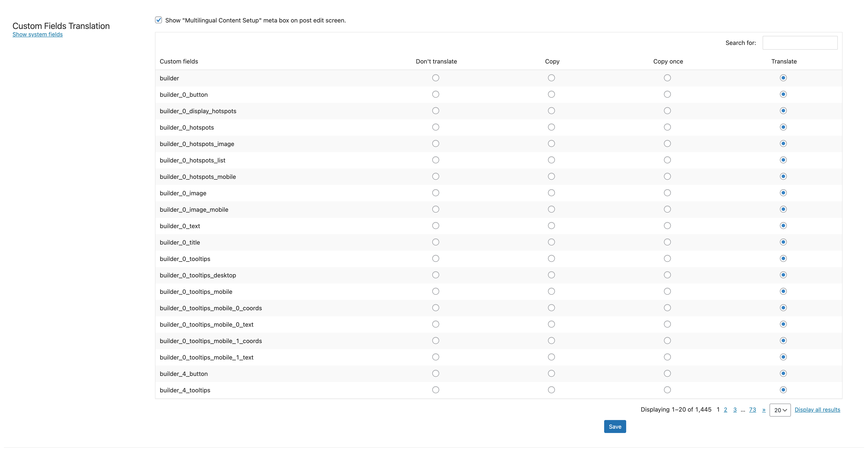Go to results page 2
868x452 pixels.
coord(725,409)
